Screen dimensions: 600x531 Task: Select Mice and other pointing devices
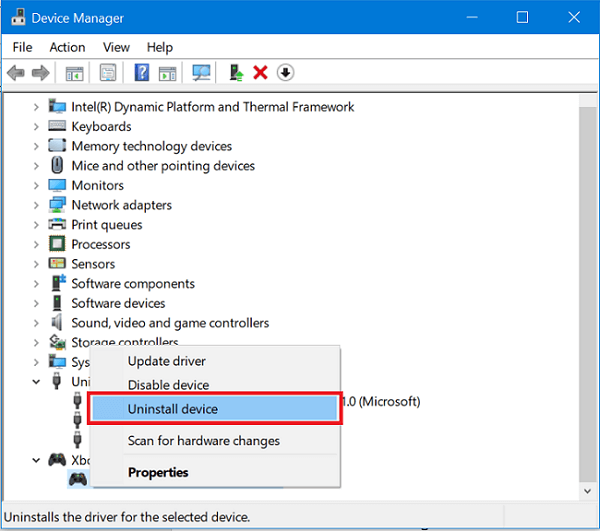(x=162, y=166)
